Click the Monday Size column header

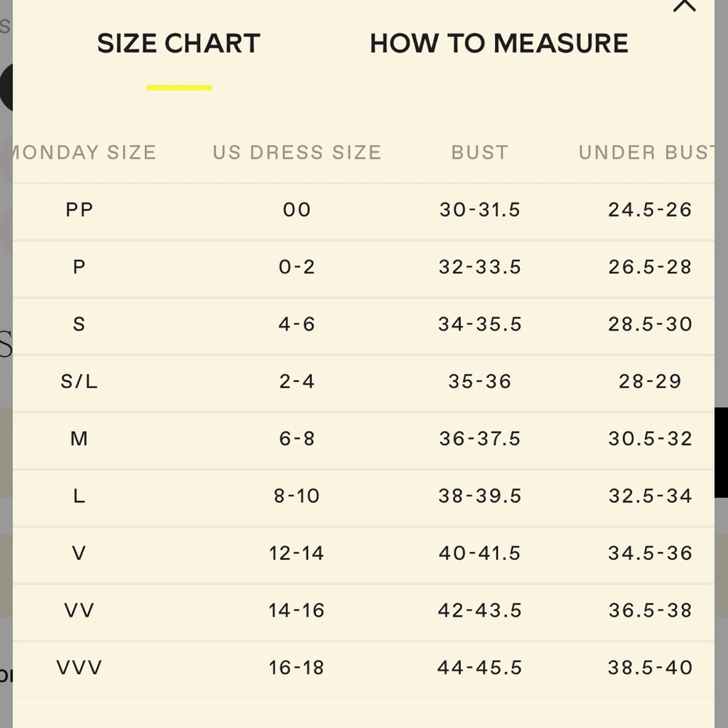pos(84,152)
